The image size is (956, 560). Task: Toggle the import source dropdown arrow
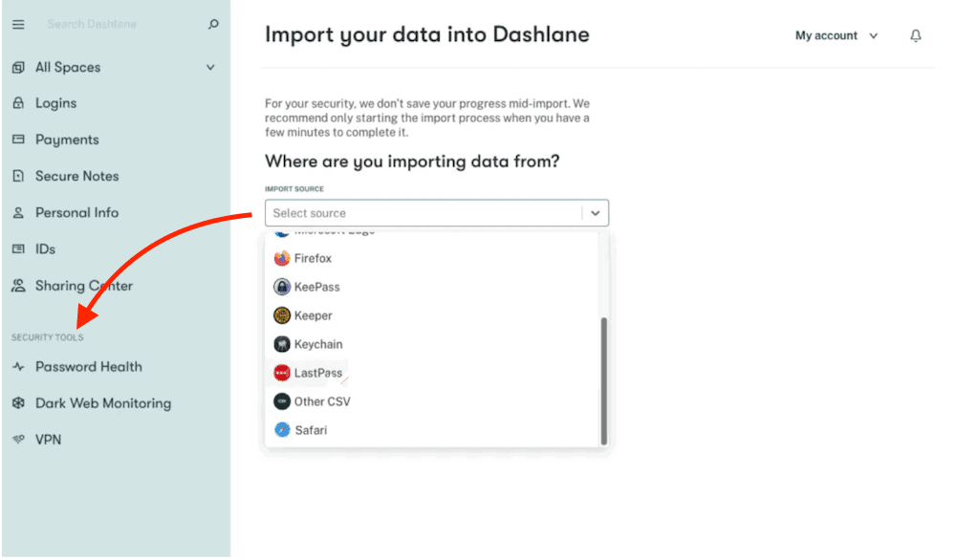click(595, 213)
